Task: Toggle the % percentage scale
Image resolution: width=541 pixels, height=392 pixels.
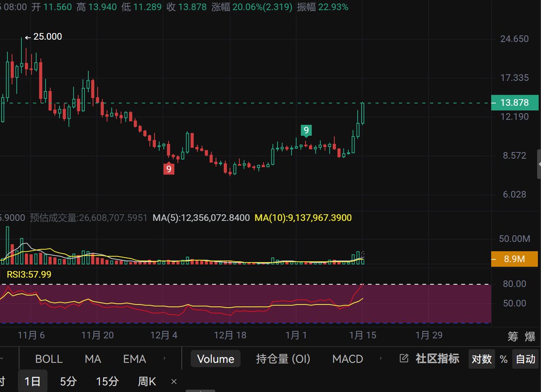Action: click(x=504, y=359)
